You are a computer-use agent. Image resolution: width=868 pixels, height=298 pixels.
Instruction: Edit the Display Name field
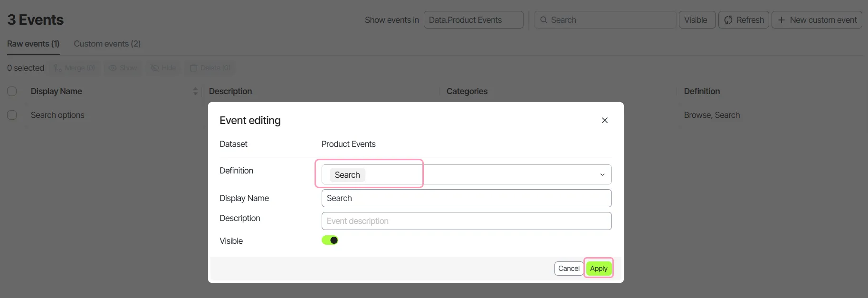point(467,198)
